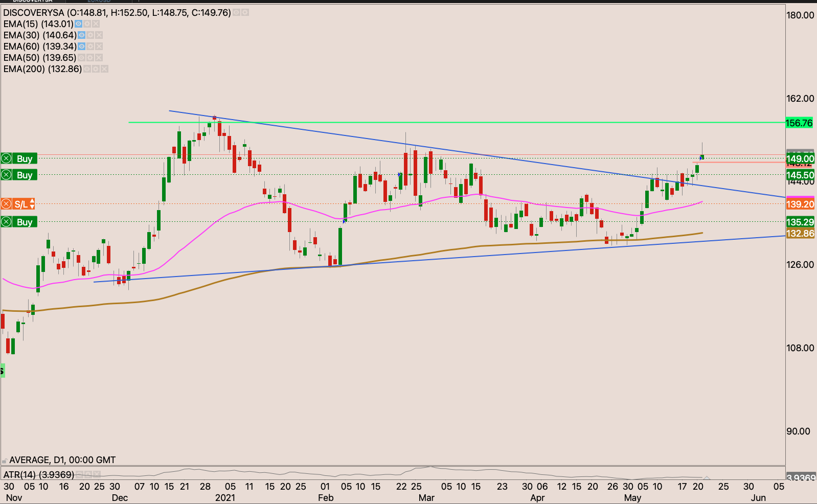
Task: Click the chart lock icon beside AVERAGE
Action: 5,461
